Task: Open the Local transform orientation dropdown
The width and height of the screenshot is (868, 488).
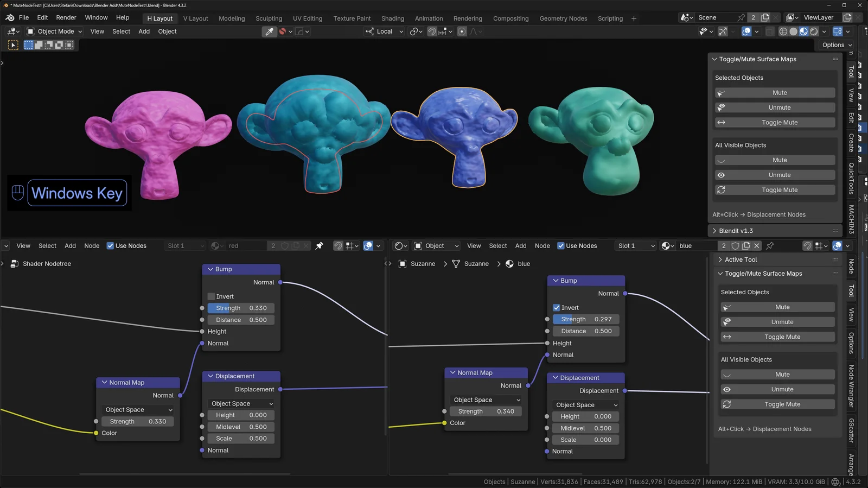Action: pos(385,31)
